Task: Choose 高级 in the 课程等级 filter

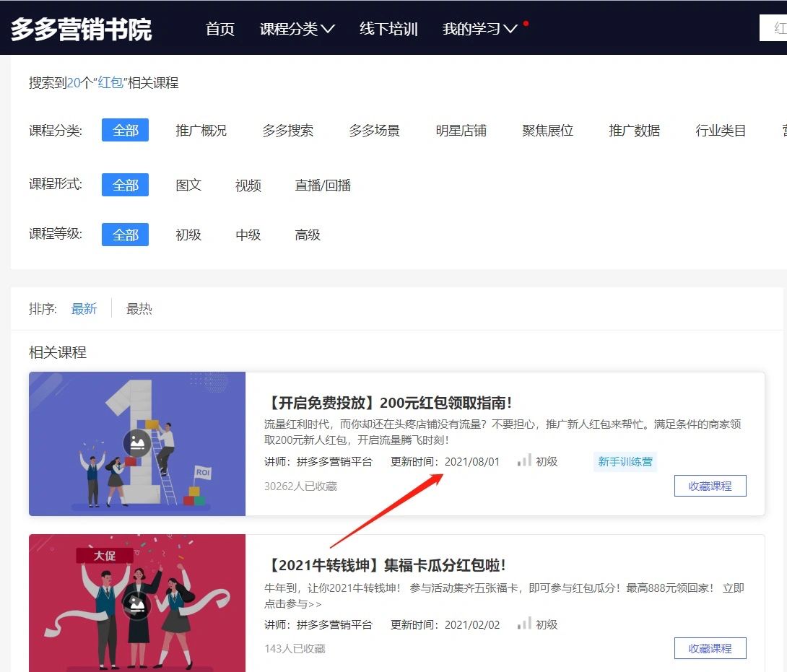Action: point(308,235)
